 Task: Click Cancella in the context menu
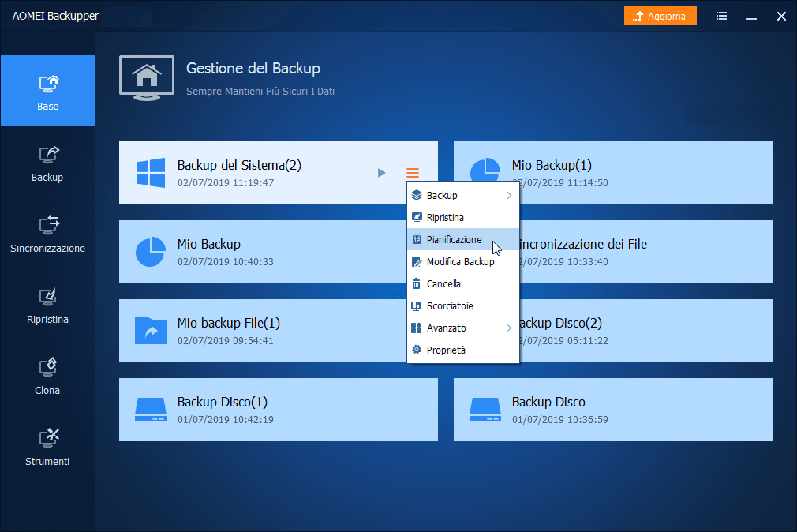[443, 283]
